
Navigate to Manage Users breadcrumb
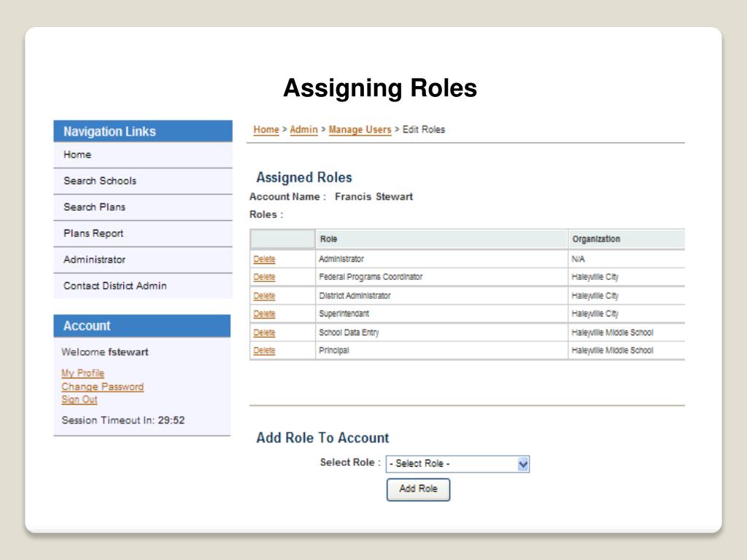coord(360,130)
